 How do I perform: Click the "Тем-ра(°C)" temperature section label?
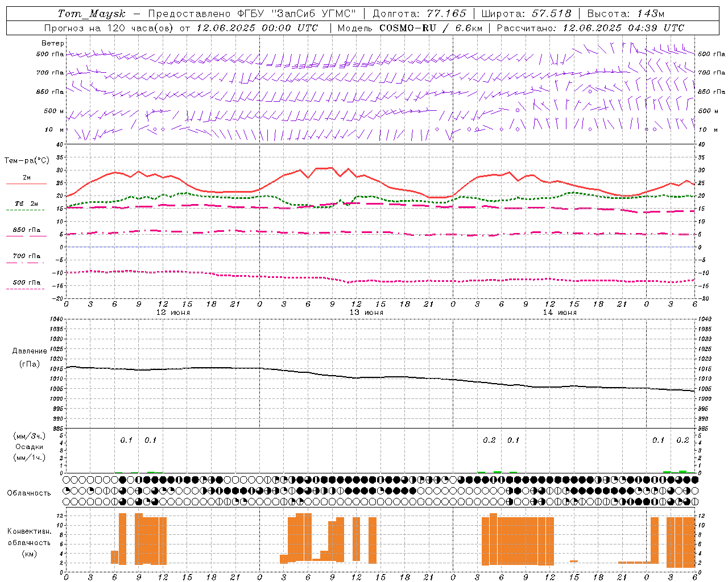27,161
